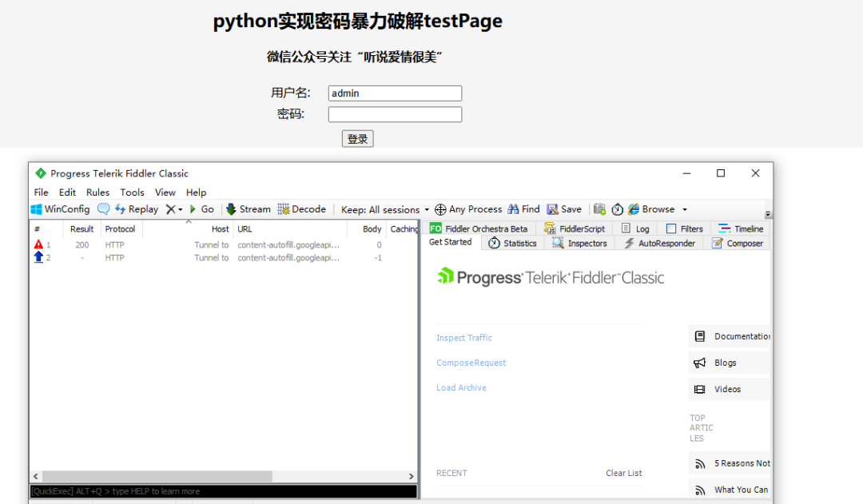Save sessions with the Save button
The height and width of the screenshot is (504, 863).
(x=564, y=209)
